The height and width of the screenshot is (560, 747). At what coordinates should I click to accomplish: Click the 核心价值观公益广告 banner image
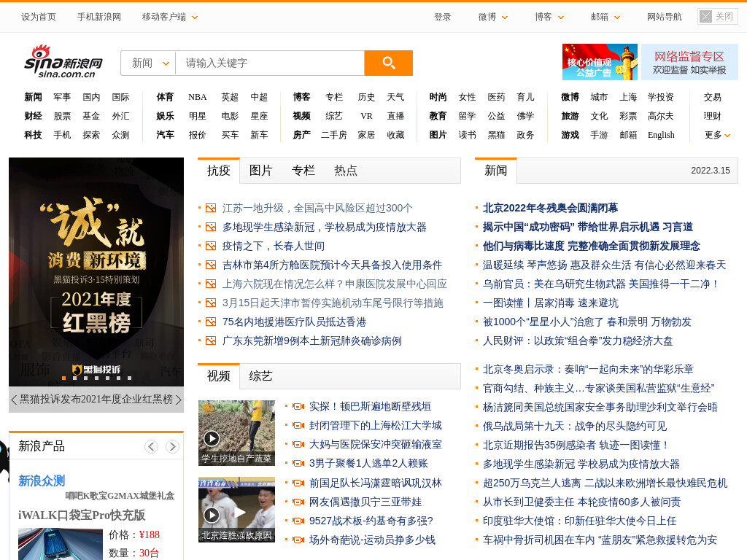pyautogui.click(x=600, y=62)
